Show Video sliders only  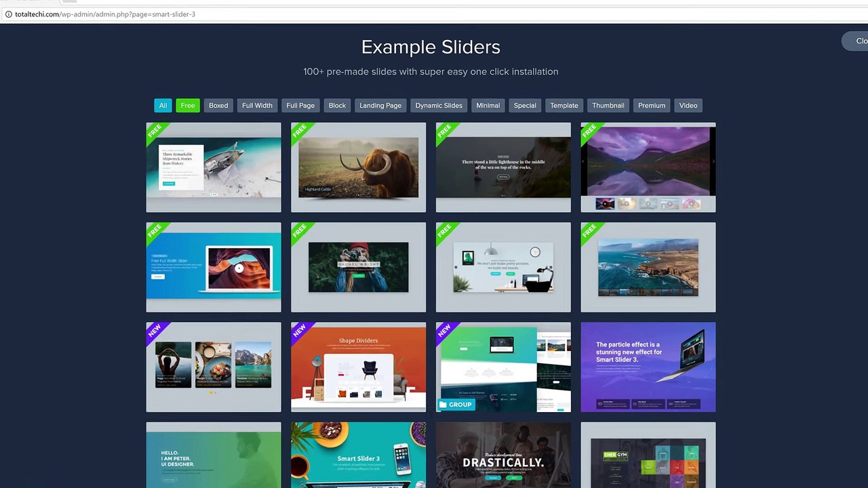688,105
